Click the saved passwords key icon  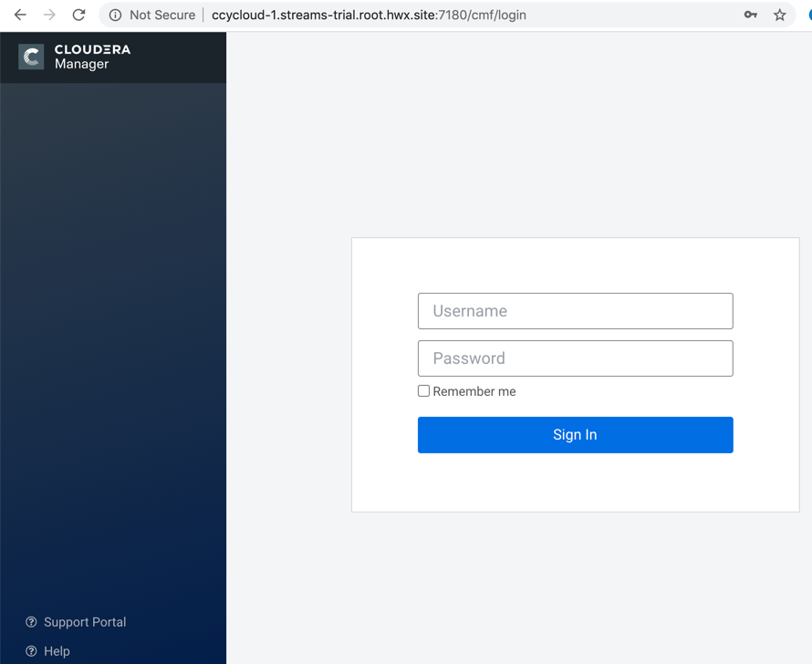(750, 15)
